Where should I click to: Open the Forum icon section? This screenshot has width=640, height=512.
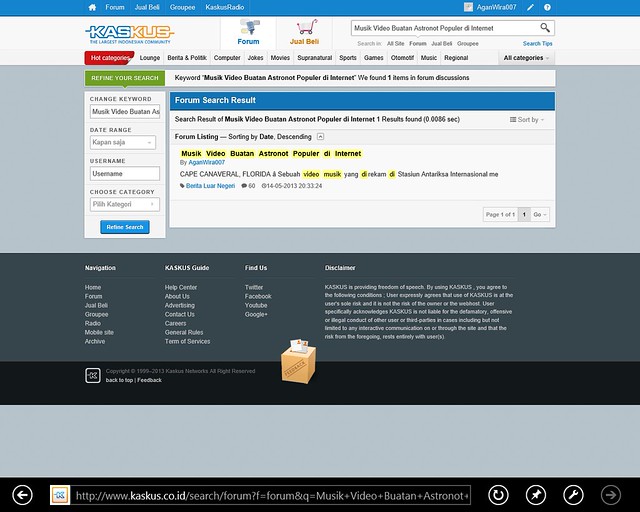pyautogui.click(x=248, y=33)
